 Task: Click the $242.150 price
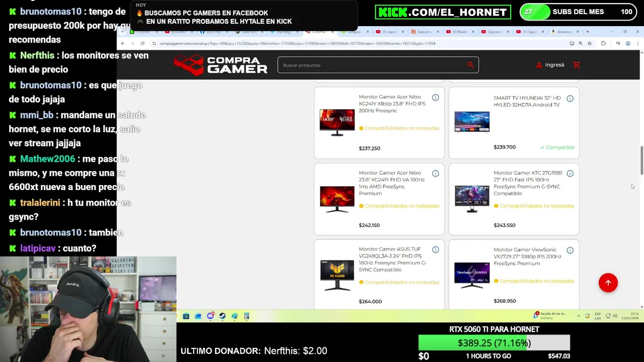[369, 225]
